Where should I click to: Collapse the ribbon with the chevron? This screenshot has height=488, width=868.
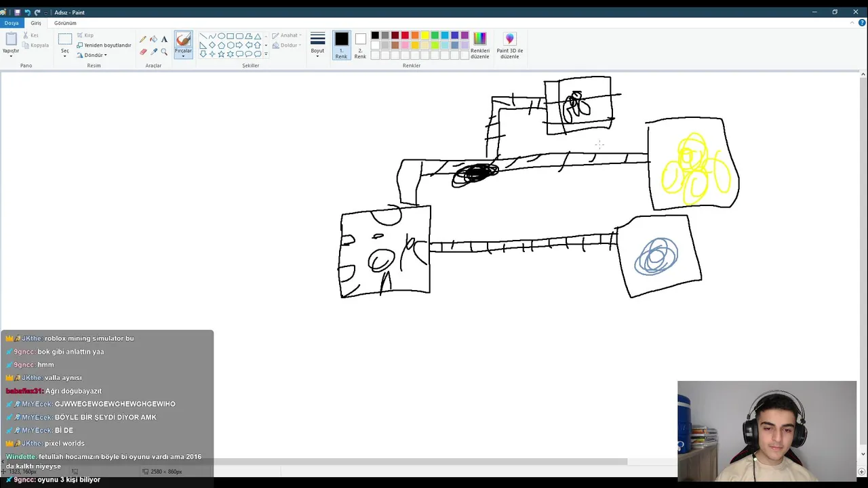pyautogui.click(x=853, y=23)
